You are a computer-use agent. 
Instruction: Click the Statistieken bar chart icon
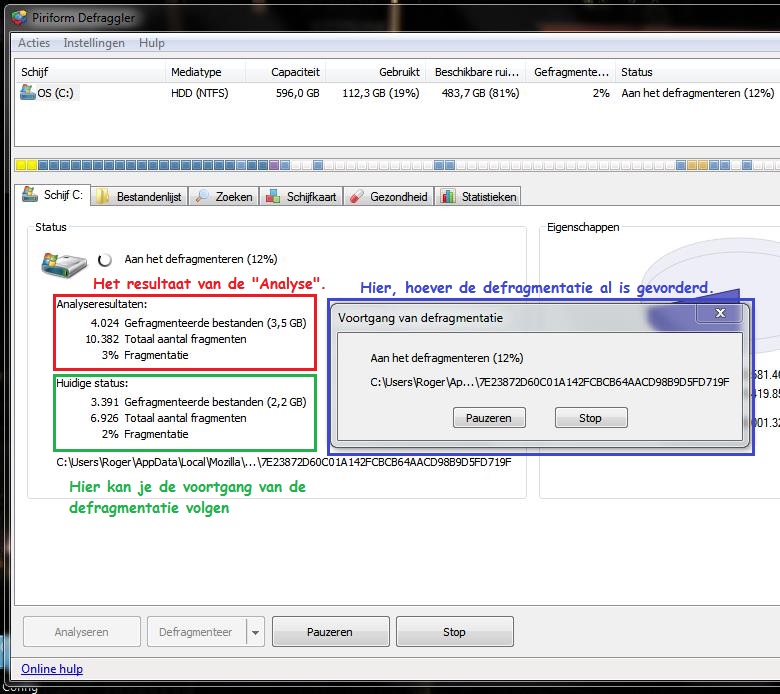click(448, 197)
